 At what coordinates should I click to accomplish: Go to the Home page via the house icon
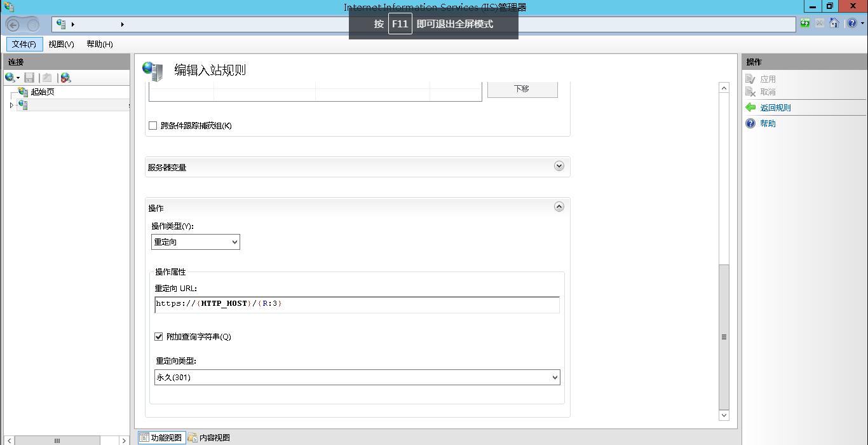pos(834,24)
